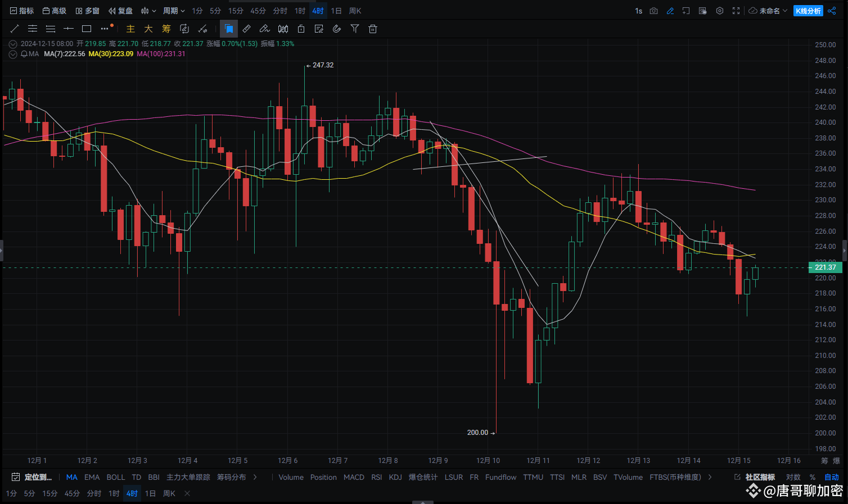Toggle the magnet snap icon
The height and width of the screenshot is (504, 848).
point(337,29)
